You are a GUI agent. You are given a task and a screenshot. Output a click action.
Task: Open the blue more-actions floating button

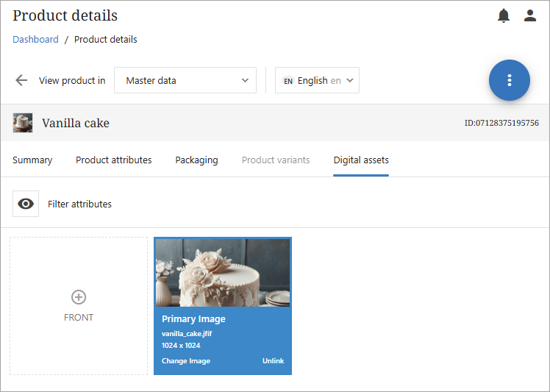tap(509, 80)
